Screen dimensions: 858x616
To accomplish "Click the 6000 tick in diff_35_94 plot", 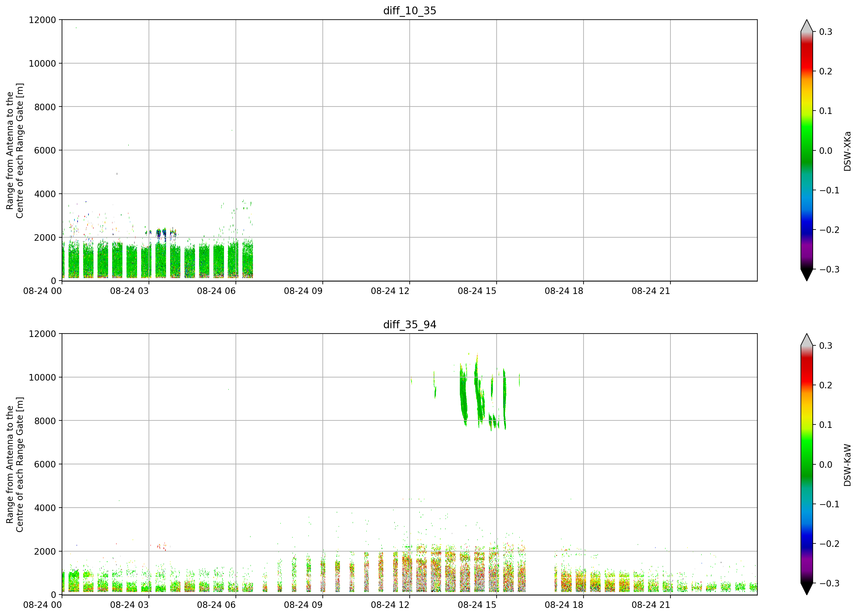I will [45, 464].
